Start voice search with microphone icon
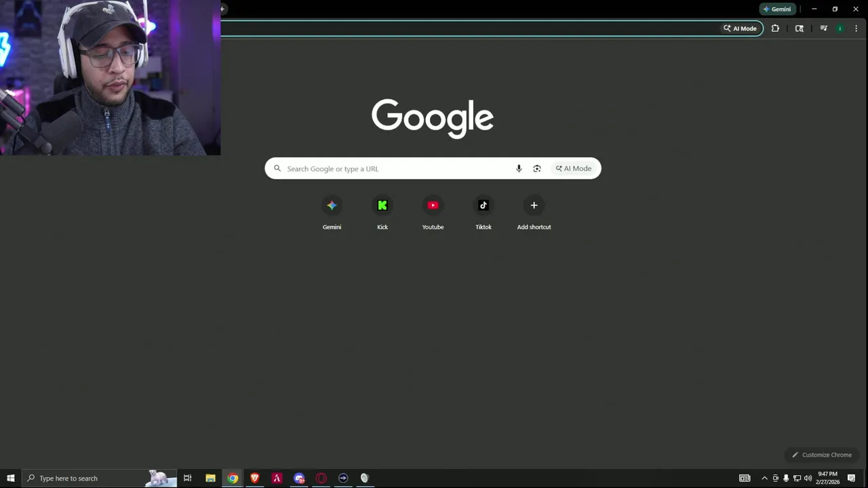The width and height of the screenshot is (868, 488). click(519, 169)
